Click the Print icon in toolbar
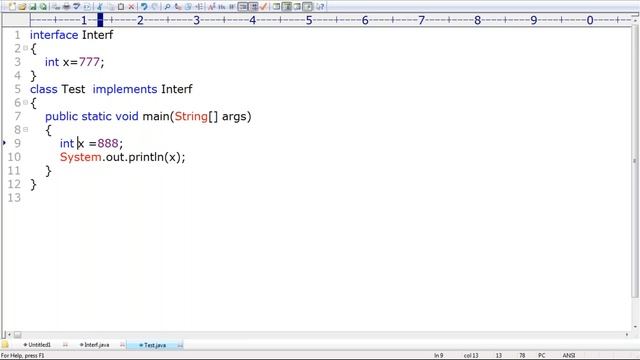 (66, 7)
